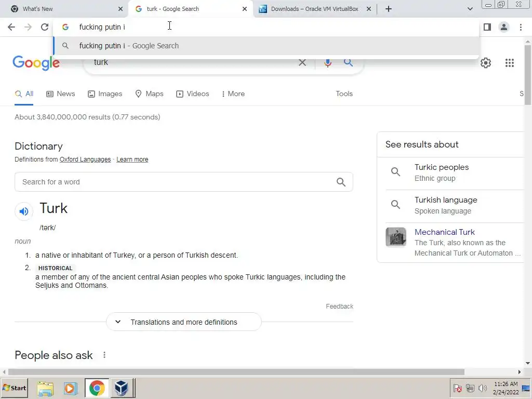The width and height of the screenshot is (532, 399).
Task: Click the vertical page scrollbar thumb
Action: (x=527, y=75)
